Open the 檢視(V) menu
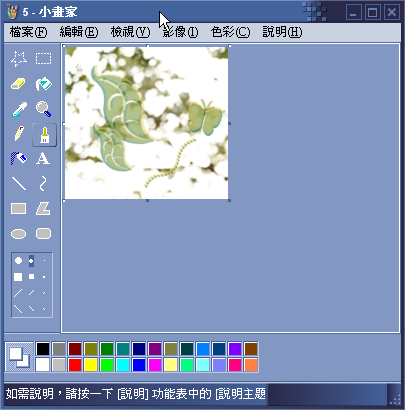This screenshot has width=405, height=410. [130, 32]
